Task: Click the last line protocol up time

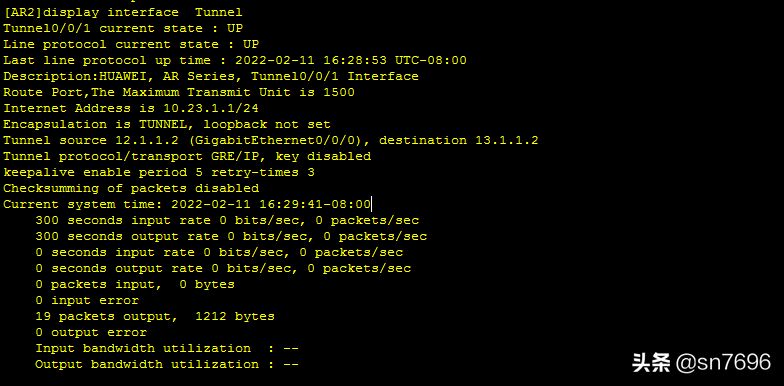Action: (234, 60)
